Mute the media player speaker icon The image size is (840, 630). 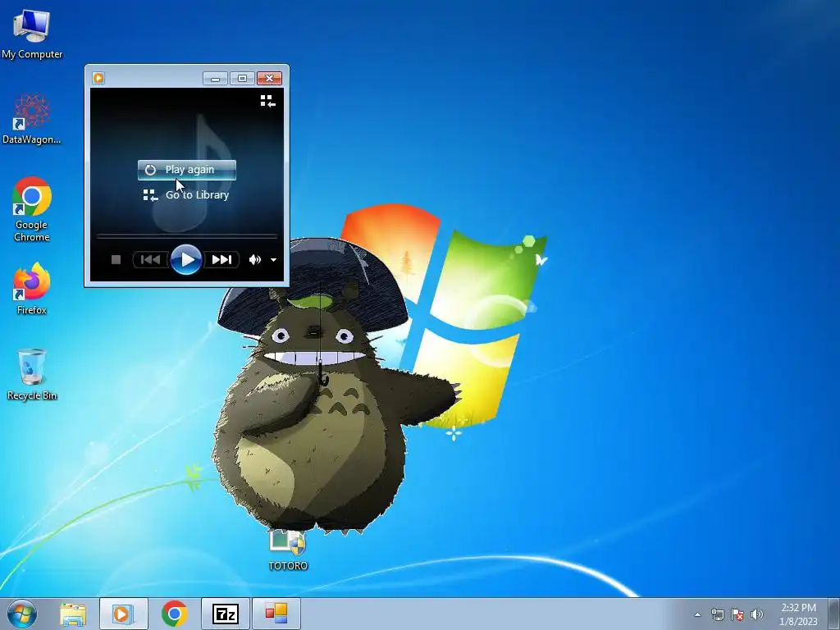pyautogui.click(x=254, y=260)
